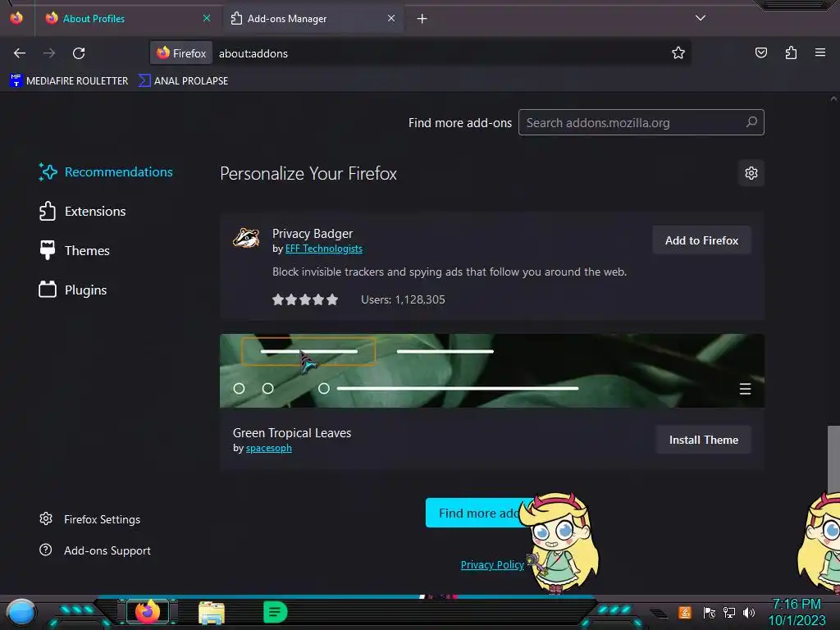Open the add-ons tools gear menu
This screenshot has width=840, height=630.
[751, 173]
